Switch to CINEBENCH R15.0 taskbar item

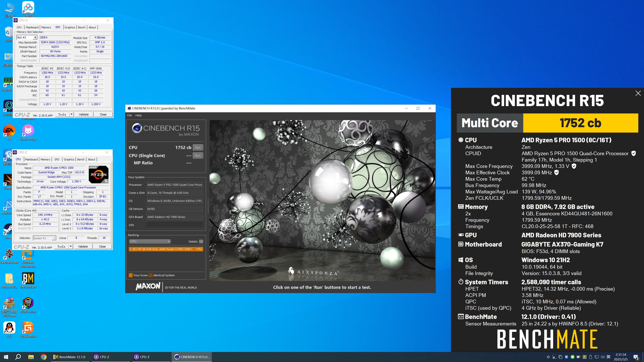(192, 357)
